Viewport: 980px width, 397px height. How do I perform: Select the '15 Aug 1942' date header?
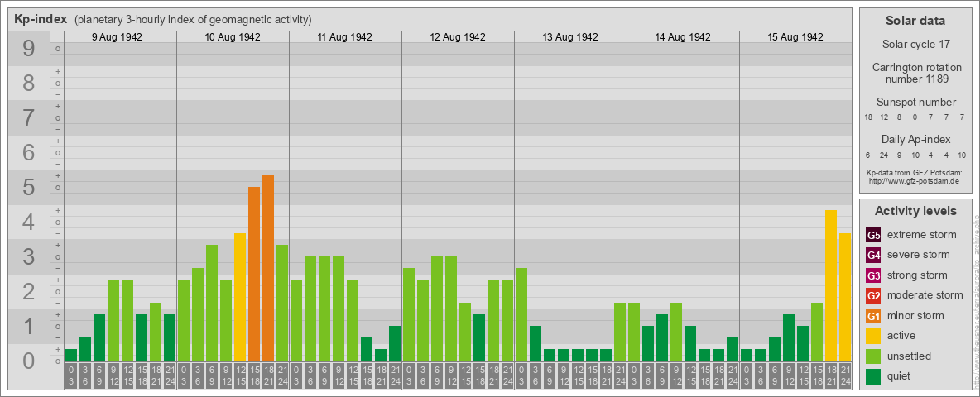795,37
